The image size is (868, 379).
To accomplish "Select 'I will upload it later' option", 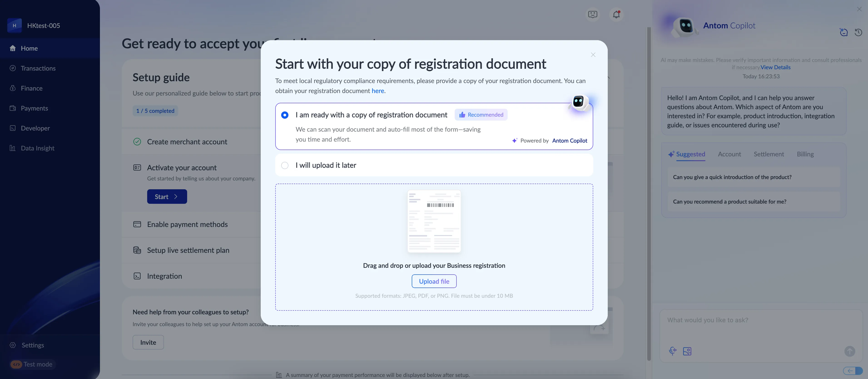I will (x=285, y=165).
